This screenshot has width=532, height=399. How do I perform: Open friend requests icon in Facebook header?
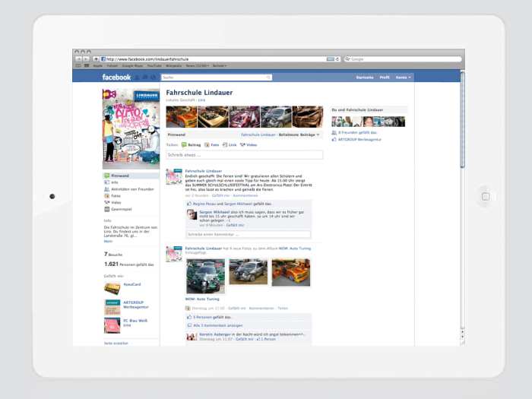(x=137, y=78)
